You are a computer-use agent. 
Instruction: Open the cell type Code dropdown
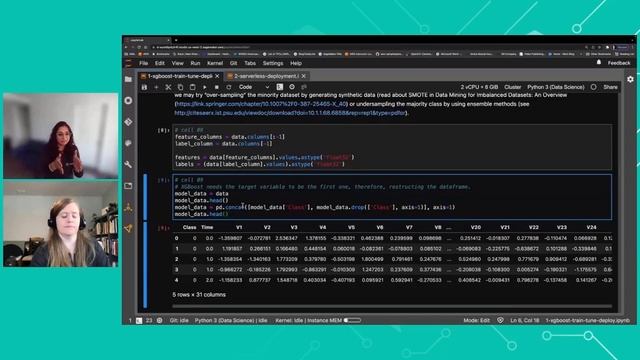[x=254, y=87]
